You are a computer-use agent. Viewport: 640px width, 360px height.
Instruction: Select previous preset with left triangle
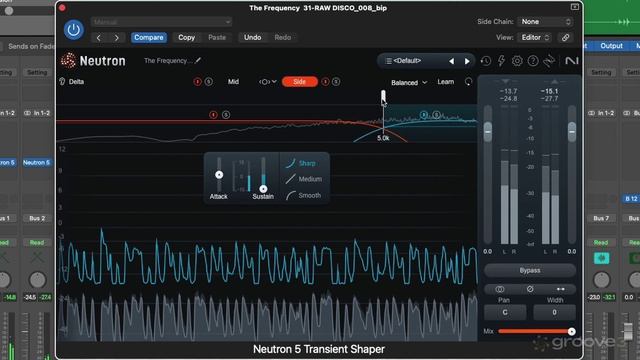point(451,61)
